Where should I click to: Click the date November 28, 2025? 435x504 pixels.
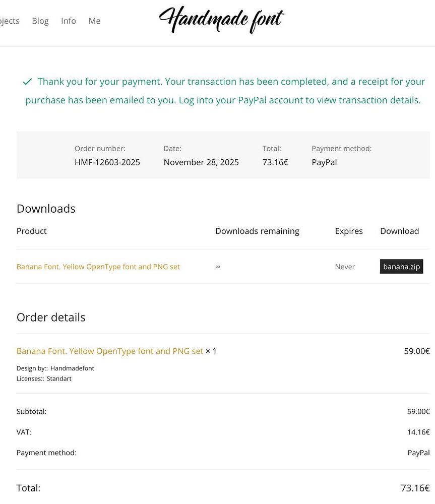(x=201, y=162)
